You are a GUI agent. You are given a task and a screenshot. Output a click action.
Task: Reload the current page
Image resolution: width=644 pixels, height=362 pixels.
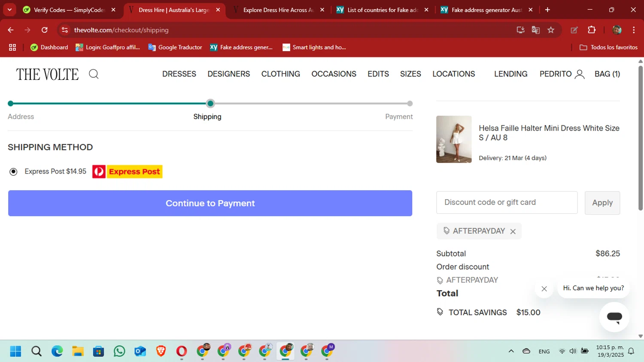[x=45, y=30]
